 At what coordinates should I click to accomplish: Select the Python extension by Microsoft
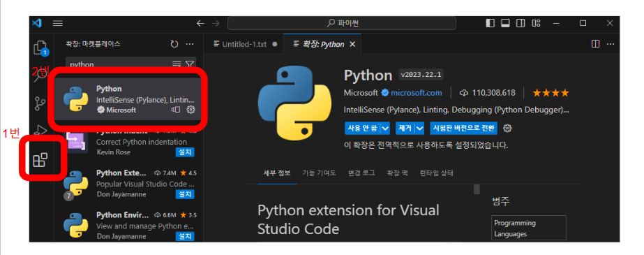(x=128, y=99)
